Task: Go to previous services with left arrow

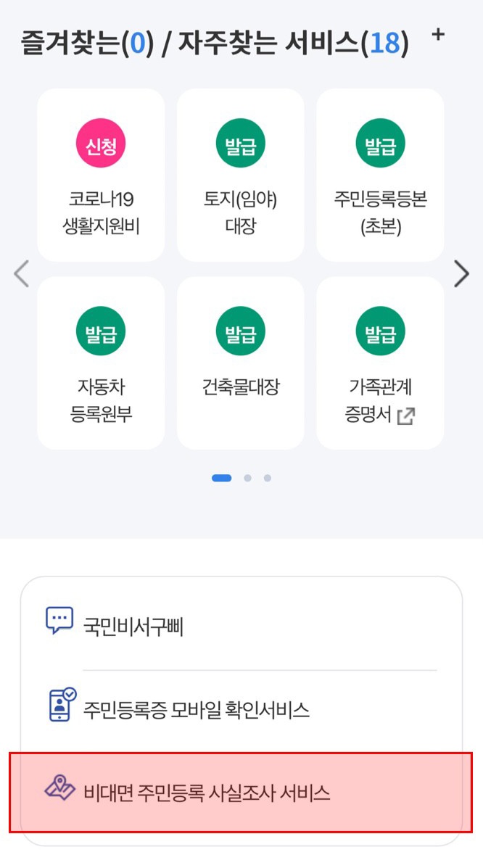Action: (x=22, y=274)
